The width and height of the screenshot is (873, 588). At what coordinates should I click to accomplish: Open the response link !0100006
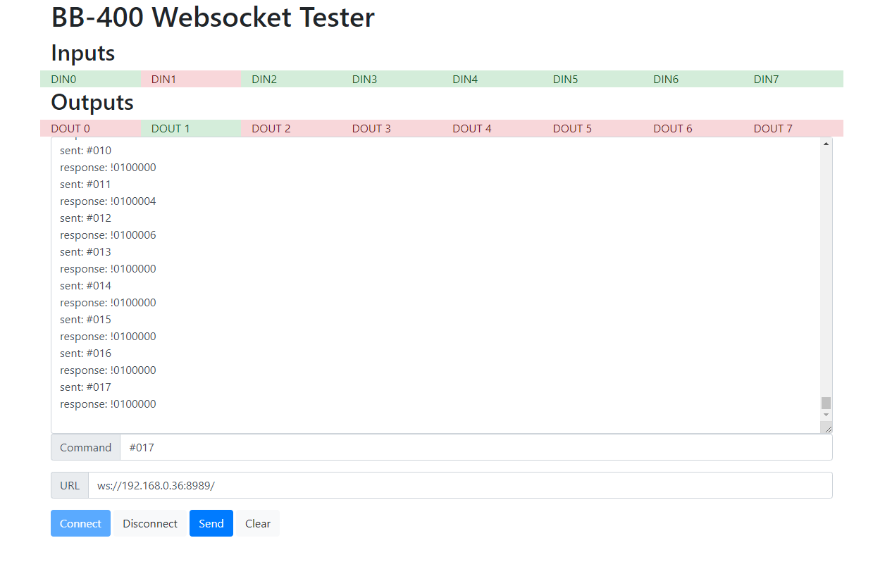pyautogui.click(x=133, y=234)
